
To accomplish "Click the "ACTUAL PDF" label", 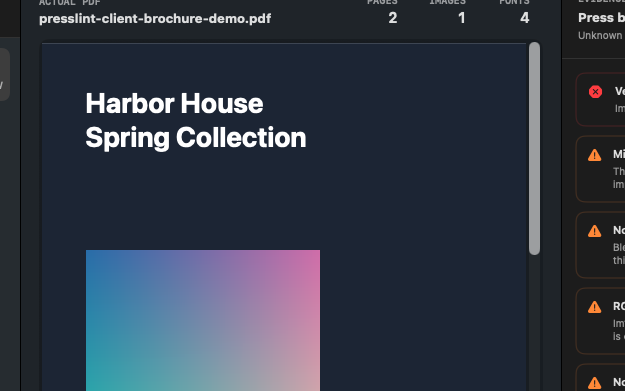I will [x=70, y=3].
